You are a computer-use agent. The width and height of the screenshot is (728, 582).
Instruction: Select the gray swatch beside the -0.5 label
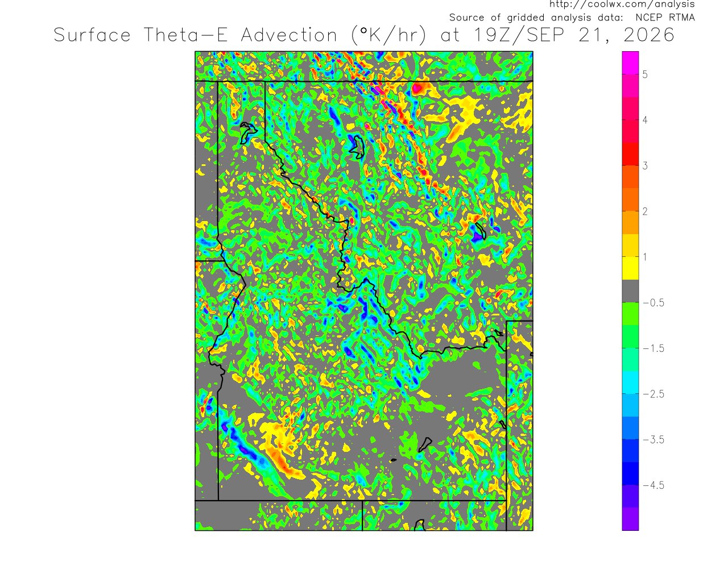[x=630, y=291]
